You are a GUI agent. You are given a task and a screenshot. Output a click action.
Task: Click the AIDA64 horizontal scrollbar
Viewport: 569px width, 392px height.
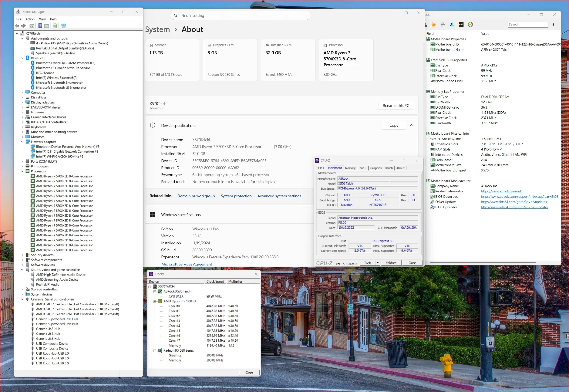[x=482, y=263]
